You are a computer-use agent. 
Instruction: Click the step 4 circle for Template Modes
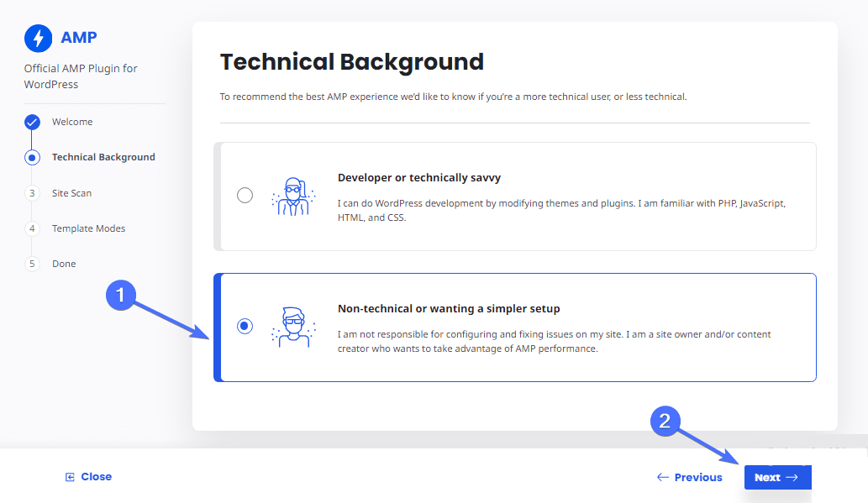point(32,228)
